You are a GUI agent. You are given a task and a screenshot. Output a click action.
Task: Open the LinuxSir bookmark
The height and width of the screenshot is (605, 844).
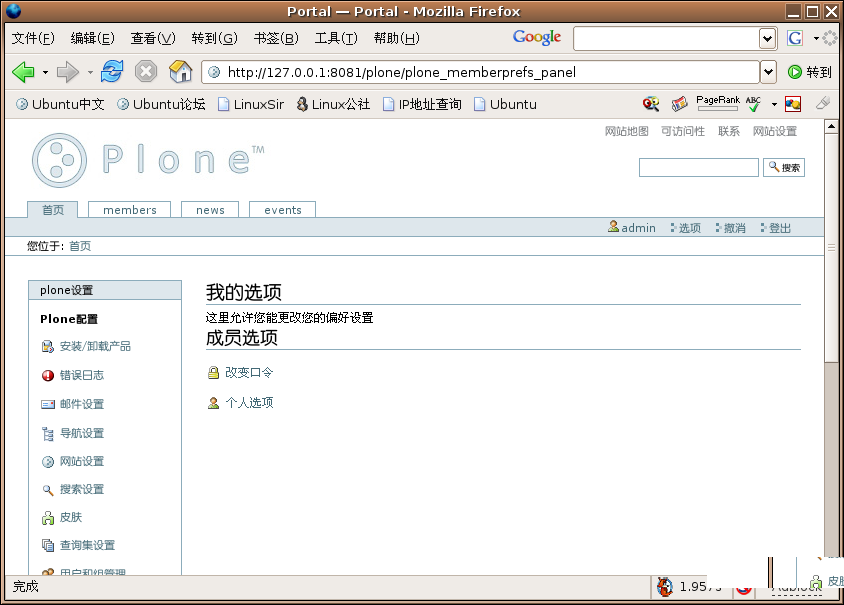coord(251,104)
